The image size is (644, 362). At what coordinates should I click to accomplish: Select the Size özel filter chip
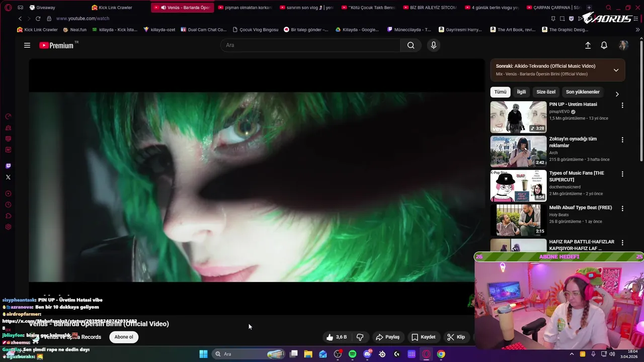click(x=546, y=92)
